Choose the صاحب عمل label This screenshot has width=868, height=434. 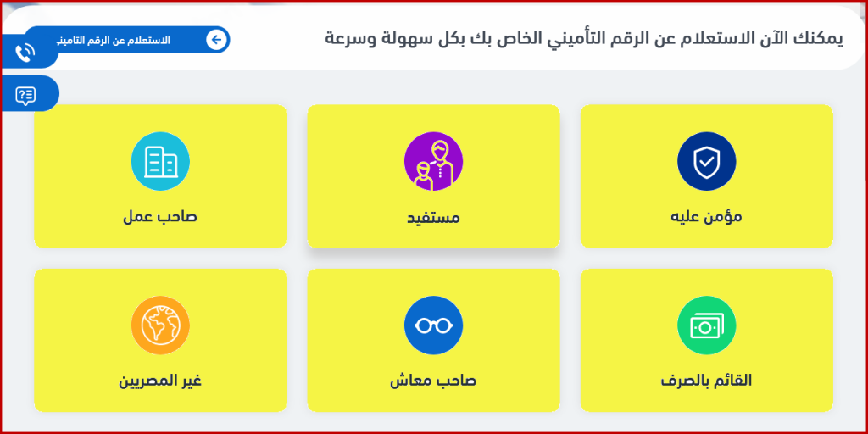pyautogui.click(x=160, y=216)
